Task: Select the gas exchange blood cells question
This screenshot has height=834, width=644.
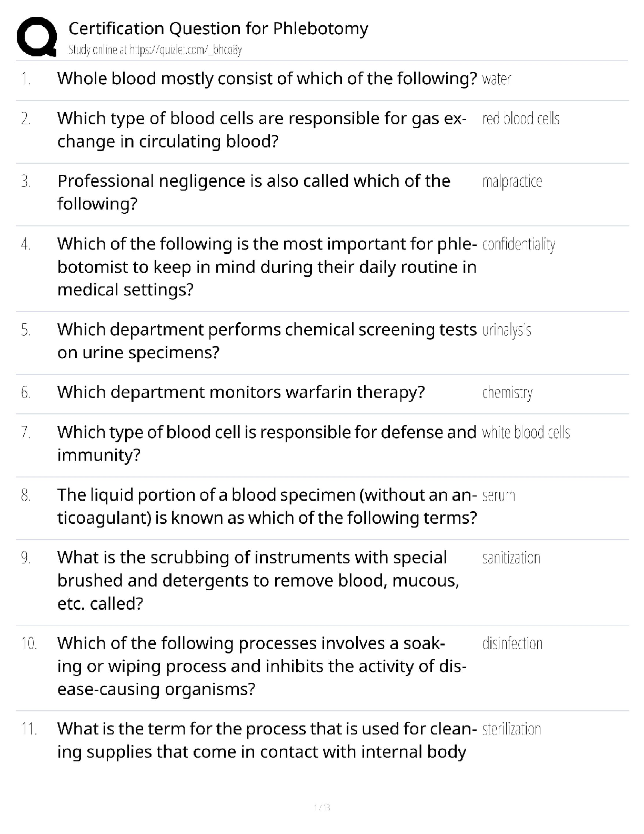Action: pyautogui.click(x=261, y=130)
